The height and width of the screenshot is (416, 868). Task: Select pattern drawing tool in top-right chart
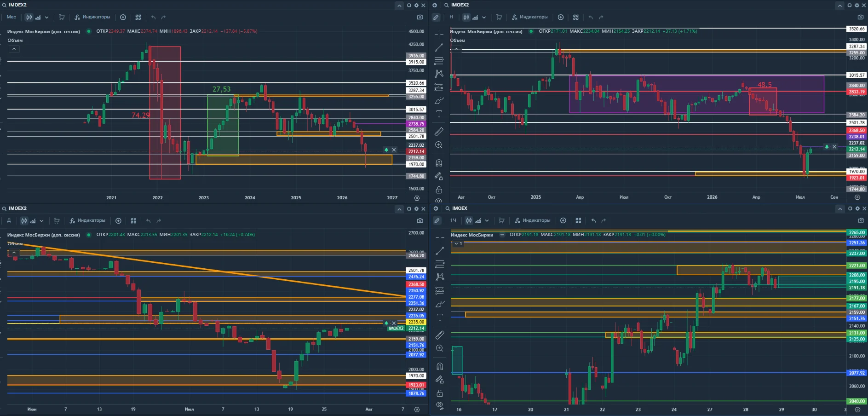click(439, 74)
